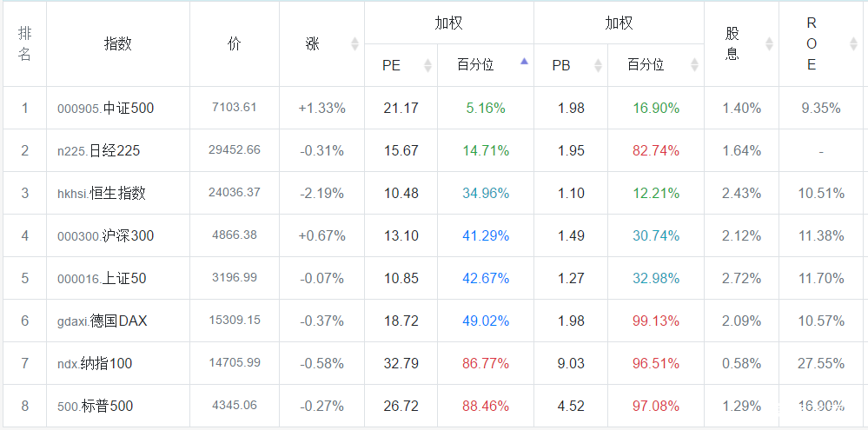Click PB percentile 16.90%
Viewport: 868px width, 430px height.
point(656,108)
